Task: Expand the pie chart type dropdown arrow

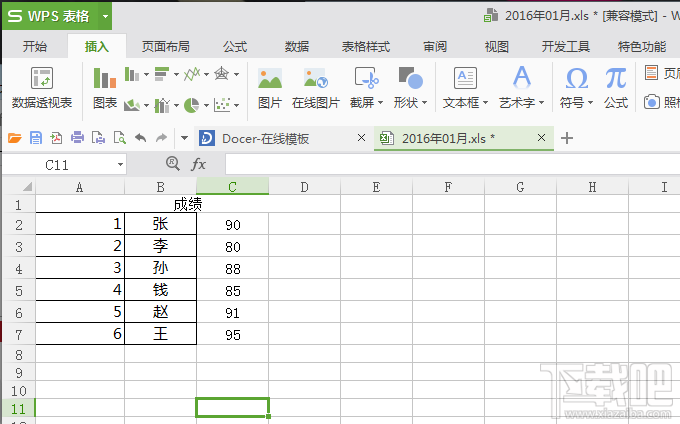Action: pyautogui.click(x=206, y=105)
